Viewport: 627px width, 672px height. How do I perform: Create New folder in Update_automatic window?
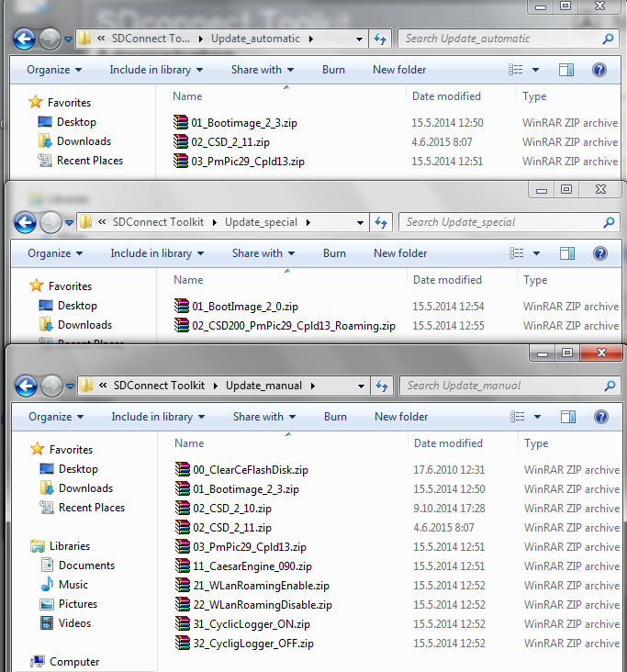(399, 70)
